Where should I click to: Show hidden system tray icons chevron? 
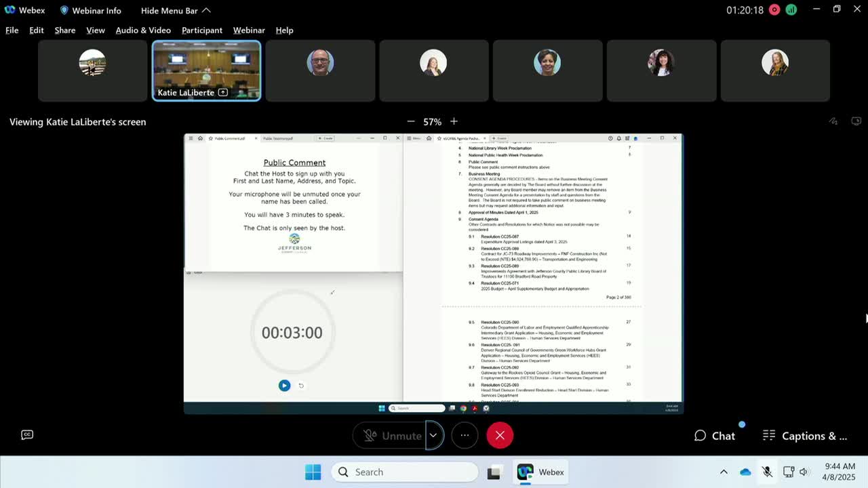(724, 472)
